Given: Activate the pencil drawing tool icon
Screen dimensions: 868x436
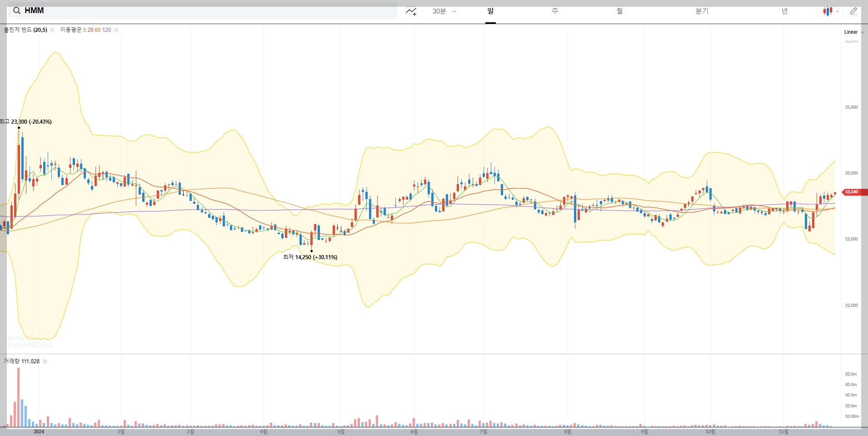Looking at the screenshot, I should [x=854, y=11].
